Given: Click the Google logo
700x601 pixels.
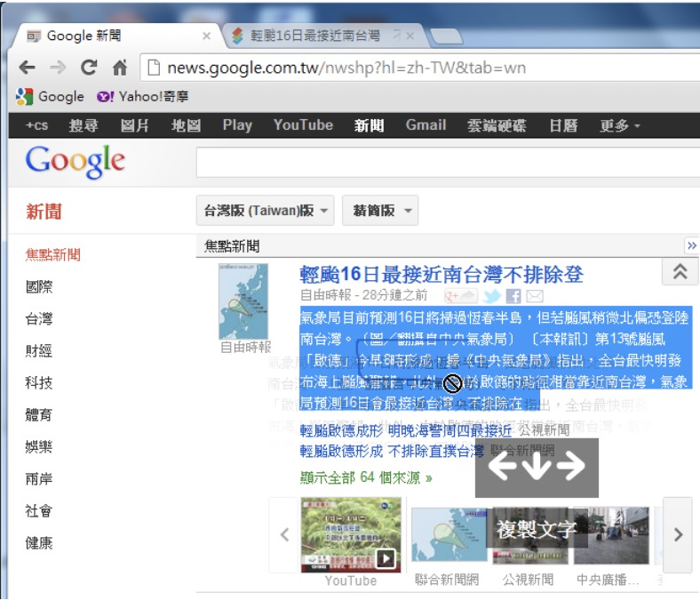Looking at the screenshot, I should click(x=75, y=162).
